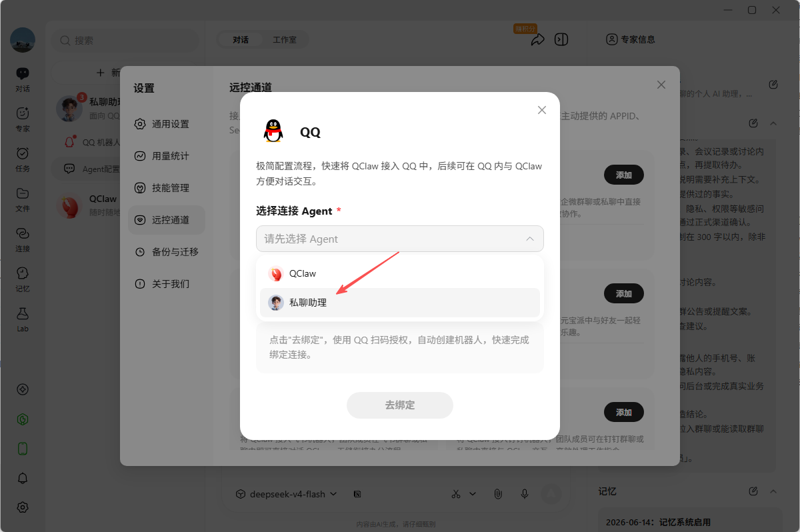Click edit icon beside expert rules section
800x532 pixels.
pos(753,123)
